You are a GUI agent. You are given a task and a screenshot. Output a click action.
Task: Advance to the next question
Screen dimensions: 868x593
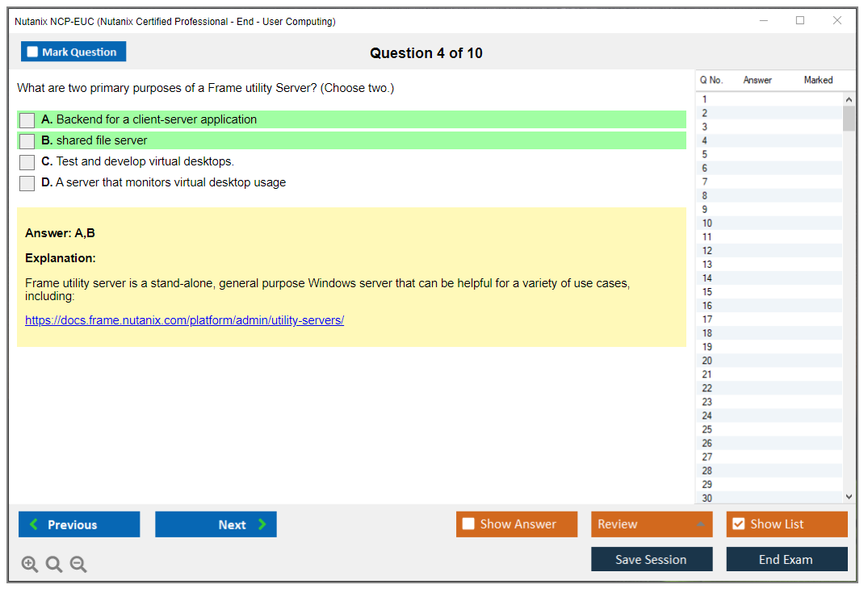tap(216, 524)
